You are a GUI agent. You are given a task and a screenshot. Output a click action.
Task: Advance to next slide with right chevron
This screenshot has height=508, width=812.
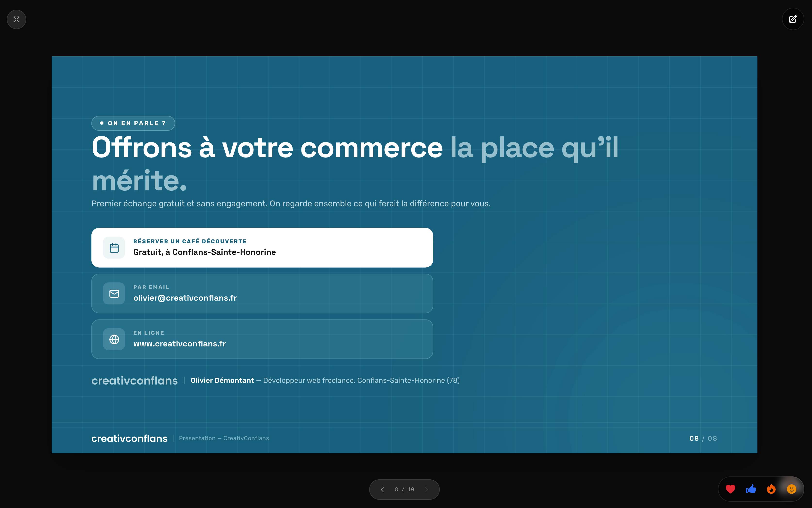click(426, 490)
